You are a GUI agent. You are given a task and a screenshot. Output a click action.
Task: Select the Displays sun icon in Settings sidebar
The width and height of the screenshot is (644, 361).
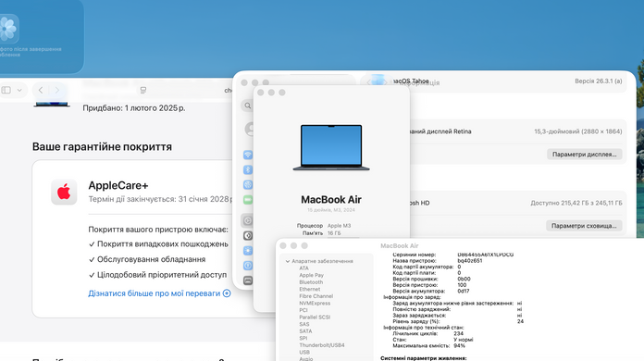click(x=248, y=251)
